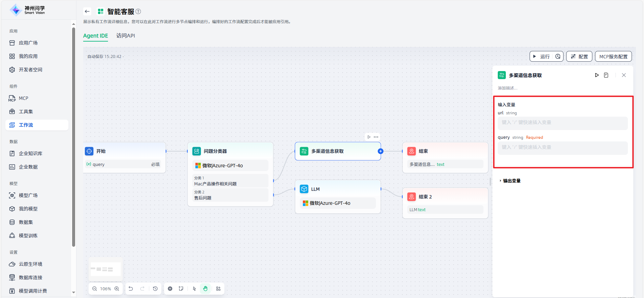Click the canvas minimap thumbnail
644x298 pixels.
pyautogui.click(x=106, y=269)
